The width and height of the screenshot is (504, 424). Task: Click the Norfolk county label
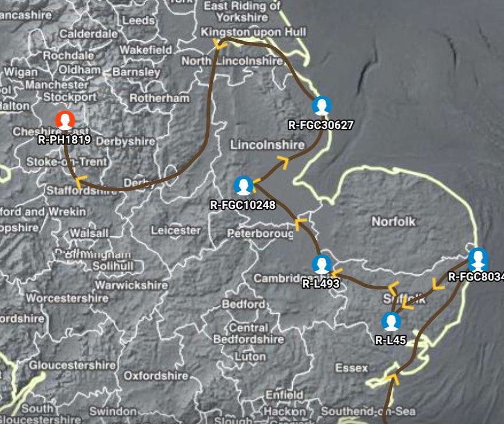(x=393, y=221)
